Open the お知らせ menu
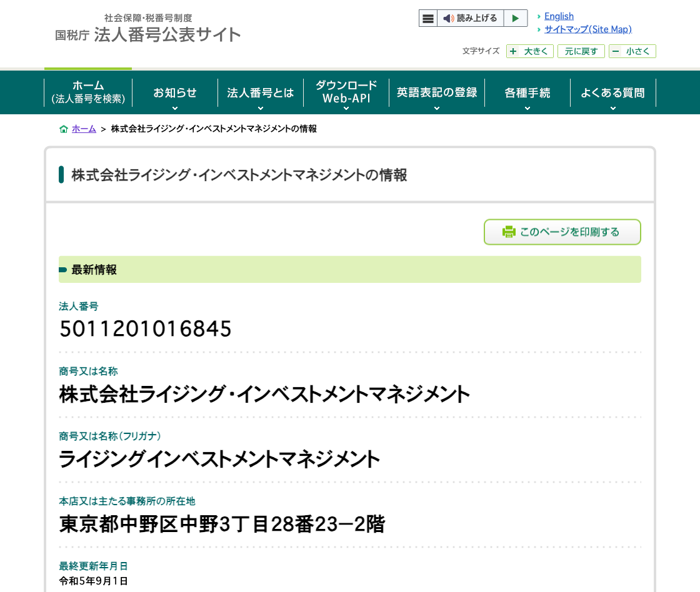The height and width of the screenshot is (592, 700). tap(175, 92)
